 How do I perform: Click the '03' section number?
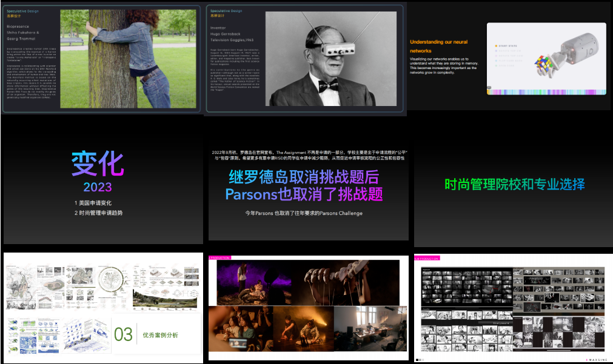(123, 335)
